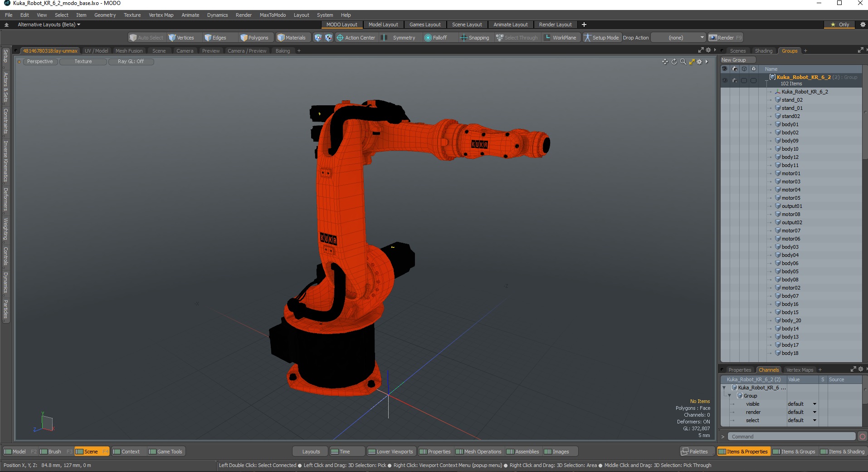This screenshot has height=472, width=868.
Task: Open Vertex Maps tab
Action: pos(800,370)
